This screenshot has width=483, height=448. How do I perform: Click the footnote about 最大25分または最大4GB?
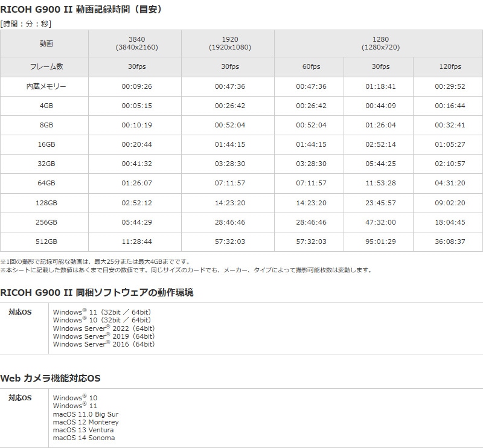pyautogui.click(x=95, y=261)
